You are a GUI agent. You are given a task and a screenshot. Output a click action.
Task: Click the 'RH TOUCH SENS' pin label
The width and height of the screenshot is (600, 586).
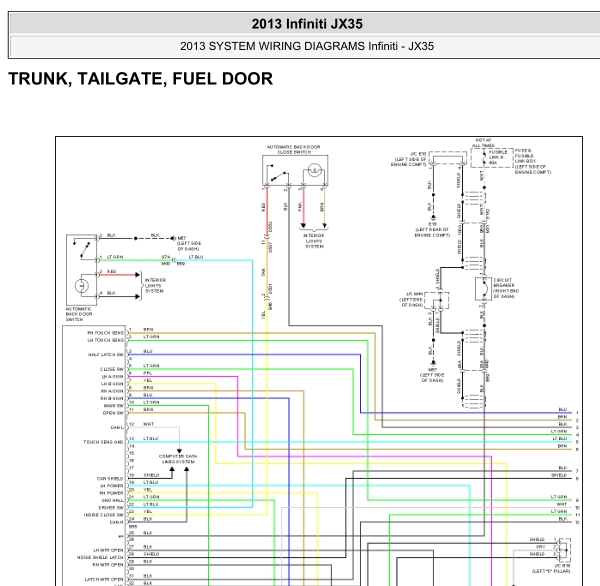point(106,333)
